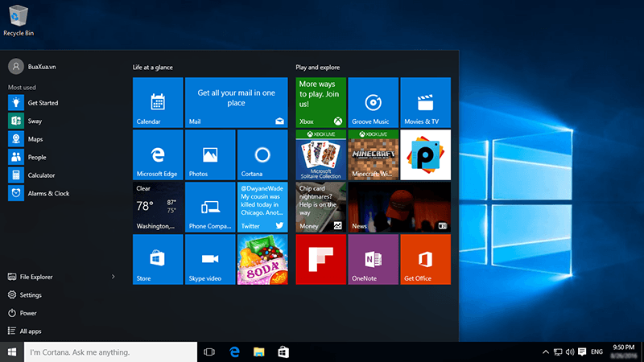The width and height of the screenshot is (644, 362).
Task: Open the Flipboard tile
Action: [320, 259]
